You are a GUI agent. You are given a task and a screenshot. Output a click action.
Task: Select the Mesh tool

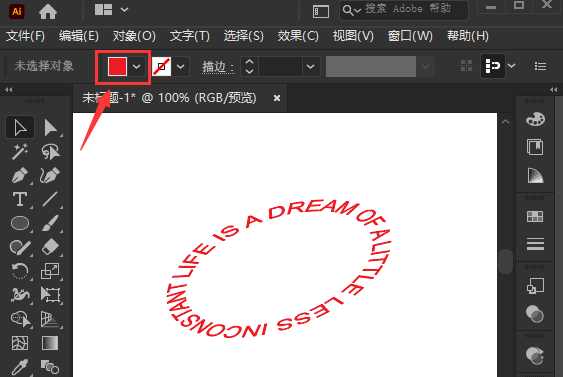click(20, 343)
